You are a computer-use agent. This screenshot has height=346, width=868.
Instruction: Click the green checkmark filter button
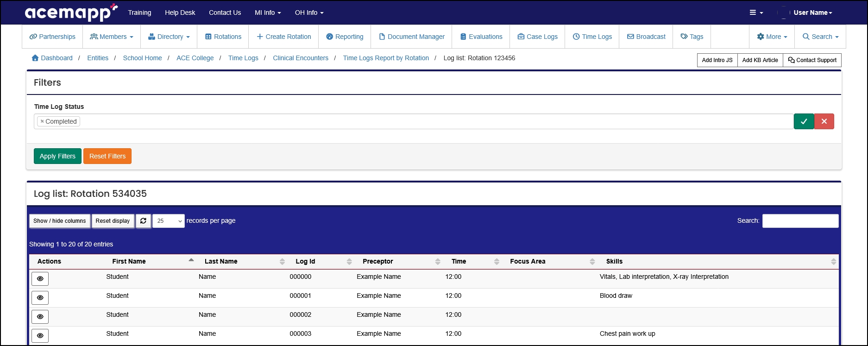804,121
